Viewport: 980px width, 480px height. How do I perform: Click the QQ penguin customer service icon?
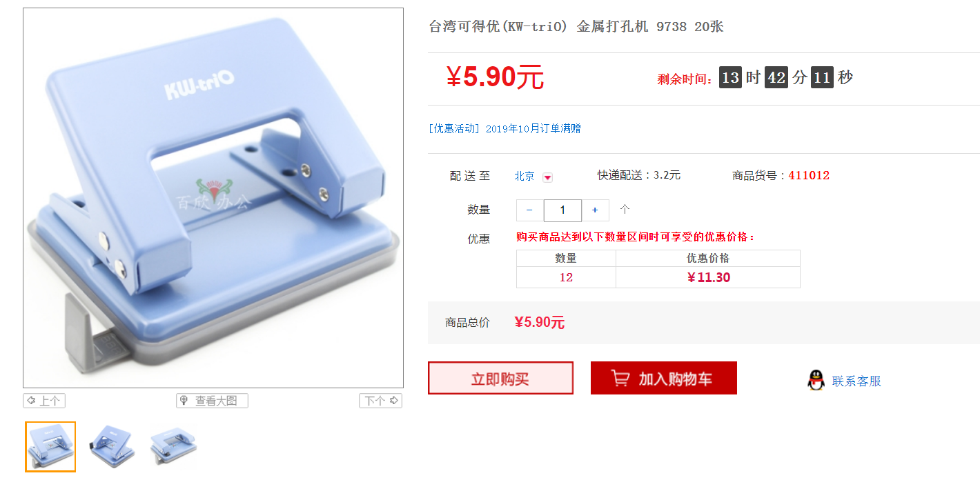(816, 380)
